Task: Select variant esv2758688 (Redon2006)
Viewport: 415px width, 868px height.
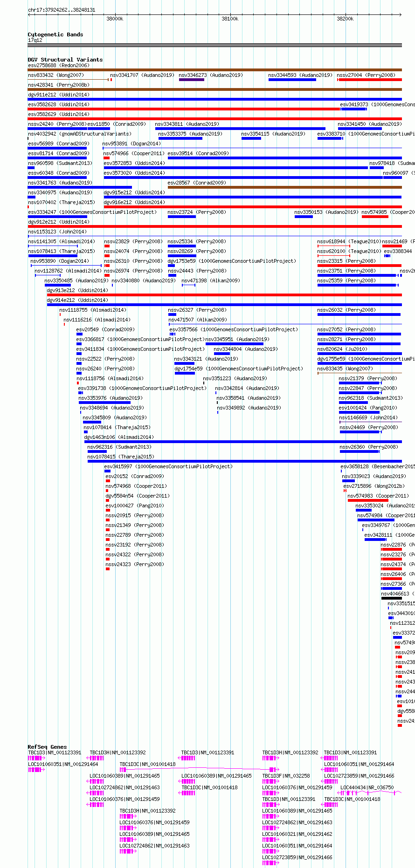Action: [x=59, y=65]
